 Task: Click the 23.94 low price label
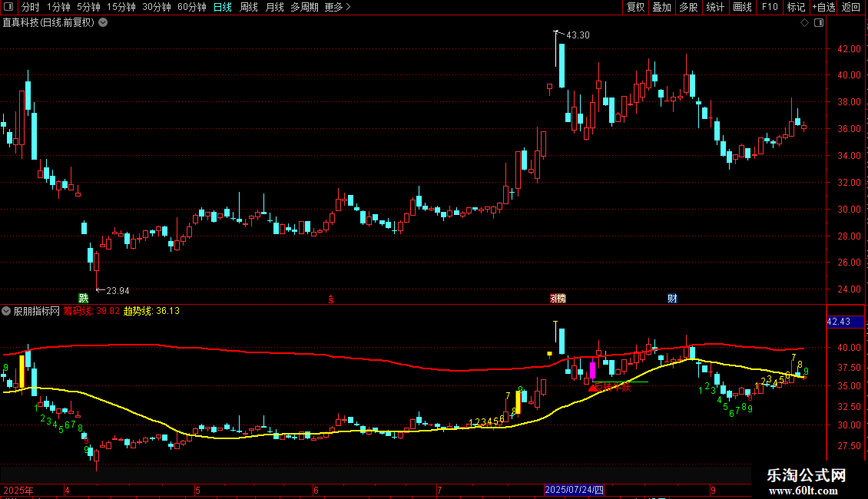tap(118, 290)
